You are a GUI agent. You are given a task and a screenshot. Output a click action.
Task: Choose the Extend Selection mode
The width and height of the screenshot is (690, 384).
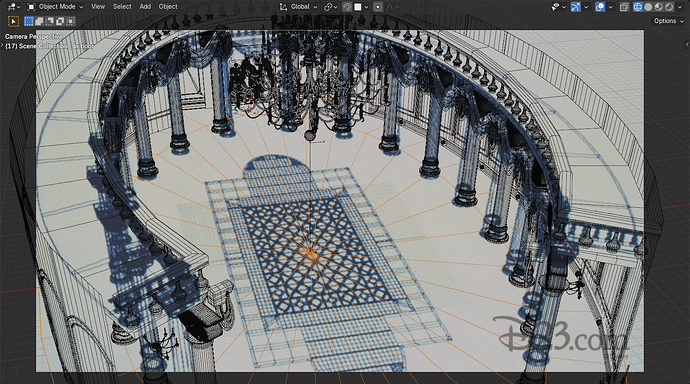(x=39, y=21)
